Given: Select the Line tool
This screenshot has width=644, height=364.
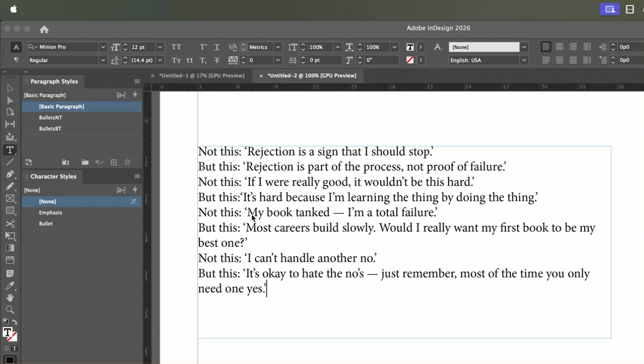Looking at the screenshot, I should (x=10, y=162).
